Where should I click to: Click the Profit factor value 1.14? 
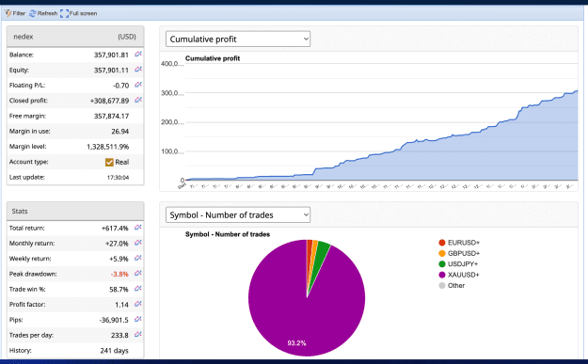(121, 305)
